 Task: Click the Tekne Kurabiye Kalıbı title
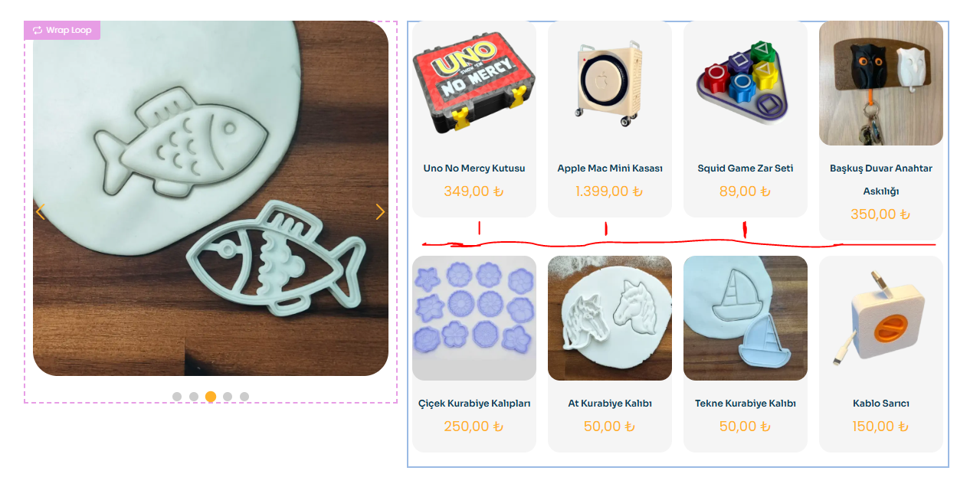(x=746, y=404)
